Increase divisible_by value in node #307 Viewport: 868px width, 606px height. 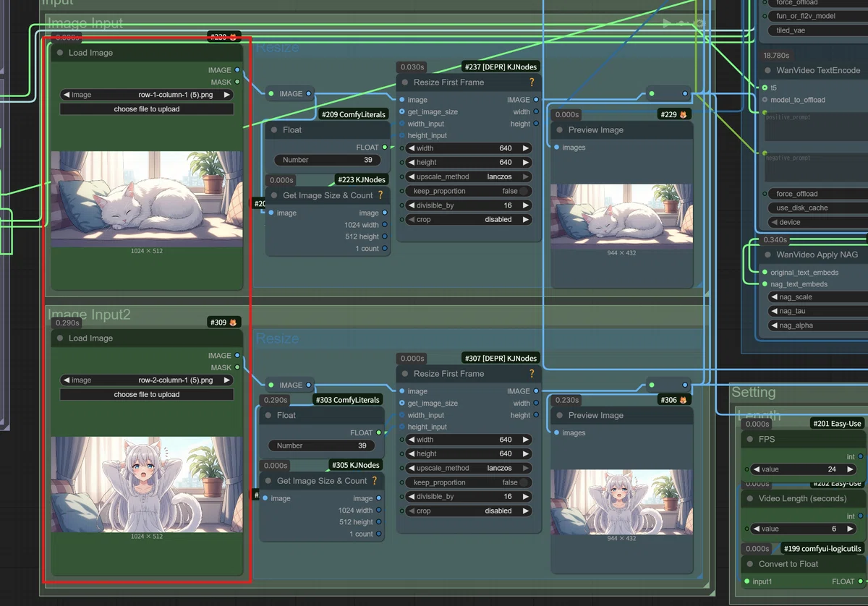[x=526, y=497]
